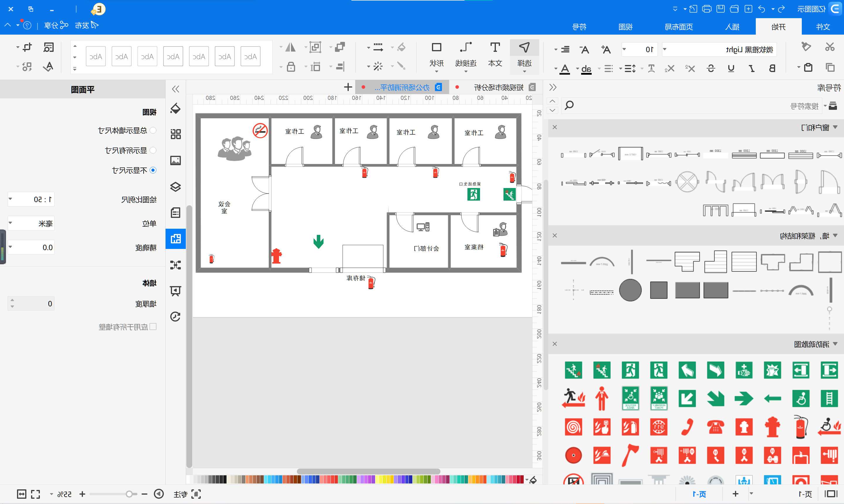Open the layers panel from sidebar
Screen dimensions: 844x504
[x=175, y=187]
